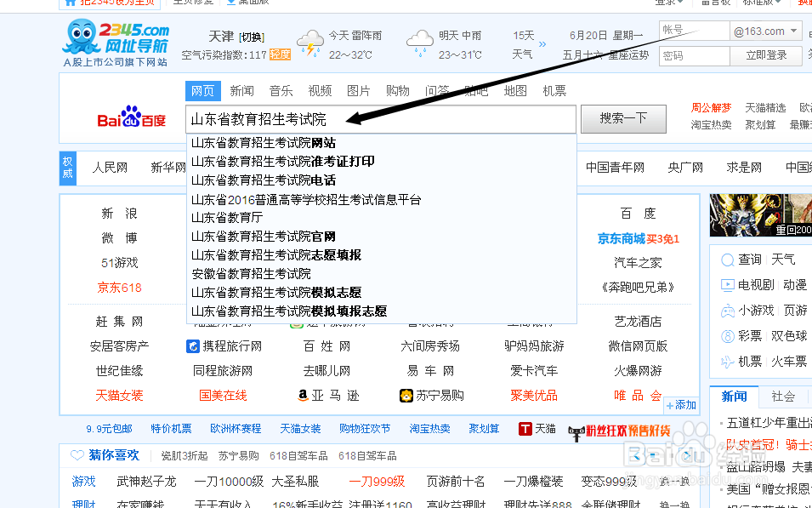Open the 聚美优品 link
812x508 pixels.
coord(534,396)
